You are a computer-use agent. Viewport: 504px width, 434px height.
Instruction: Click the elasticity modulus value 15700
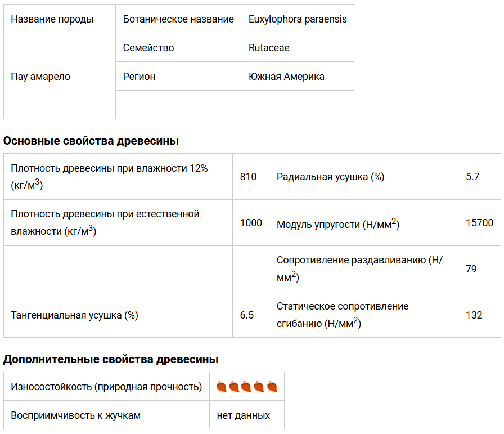(x=479, y=223)
